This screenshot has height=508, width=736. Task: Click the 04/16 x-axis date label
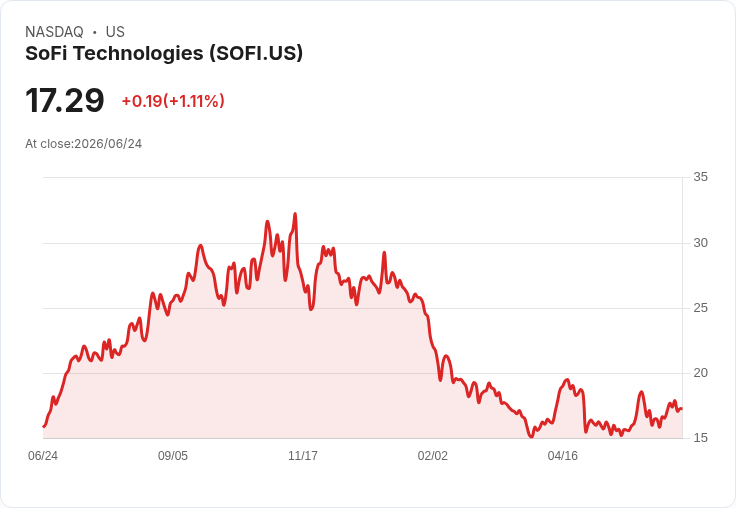coord(562,455)
